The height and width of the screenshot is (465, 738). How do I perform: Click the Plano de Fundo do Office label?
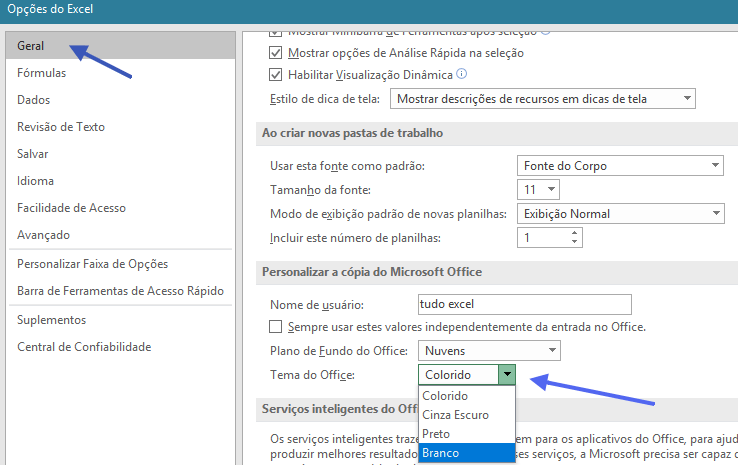(x=339, y=351)
